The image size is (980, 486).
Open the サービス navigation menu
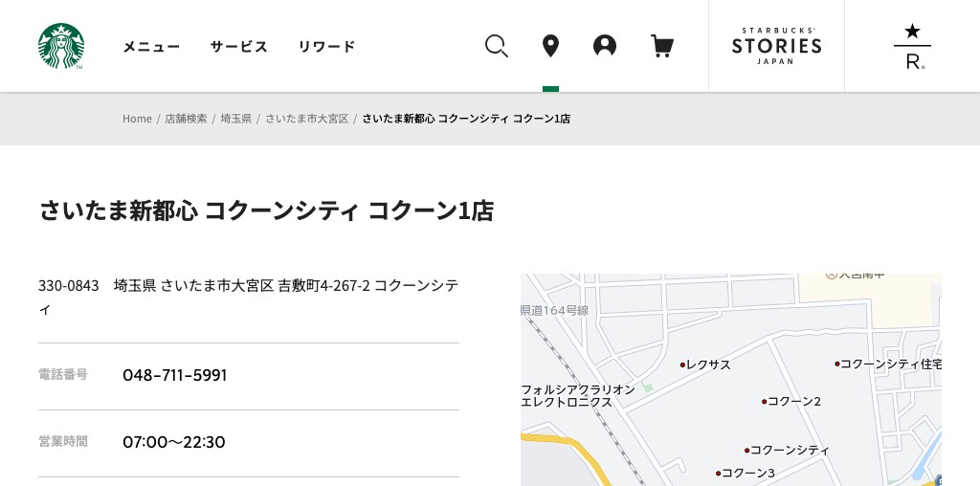[x=238, y=46]
